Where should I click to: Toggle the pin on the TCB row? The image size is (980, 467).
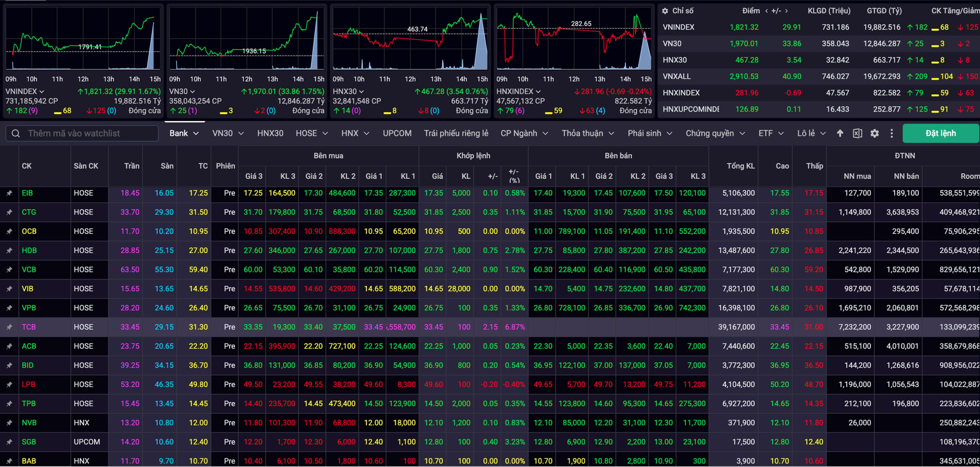pos(9,327)
